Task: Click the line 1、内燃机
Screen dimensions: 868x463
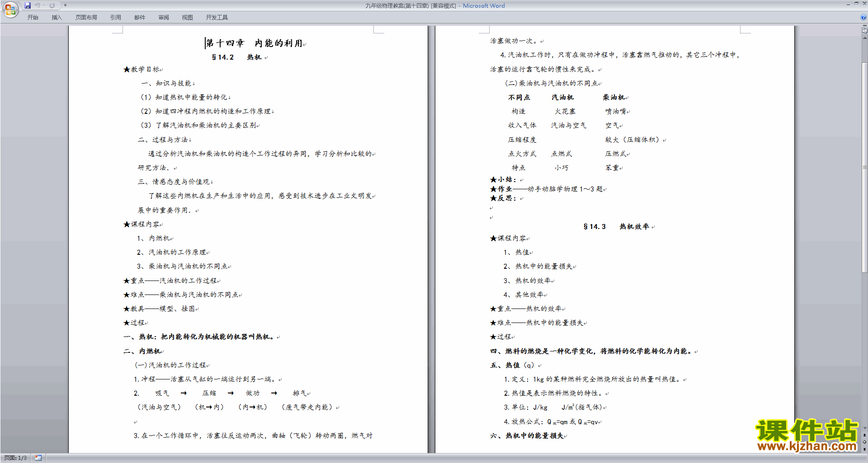Action: tap(154, 238)
